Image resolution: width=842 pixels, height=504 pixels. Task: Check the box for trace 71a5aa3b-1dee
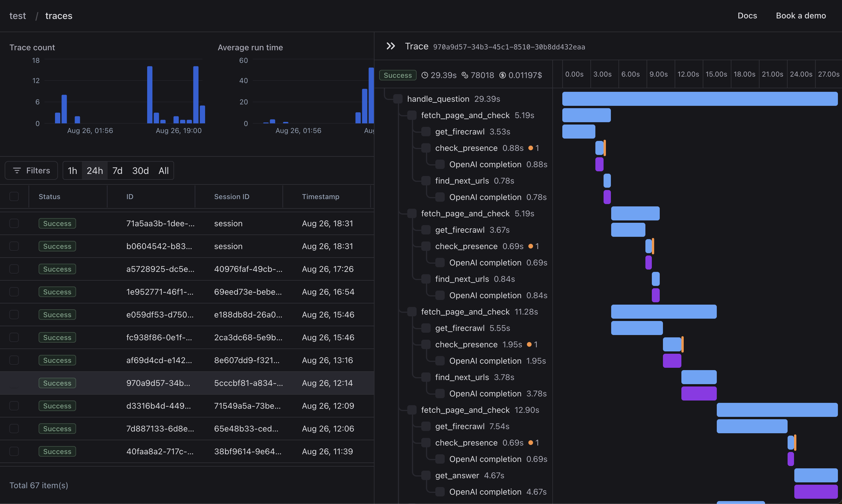(x=14, y=223)
